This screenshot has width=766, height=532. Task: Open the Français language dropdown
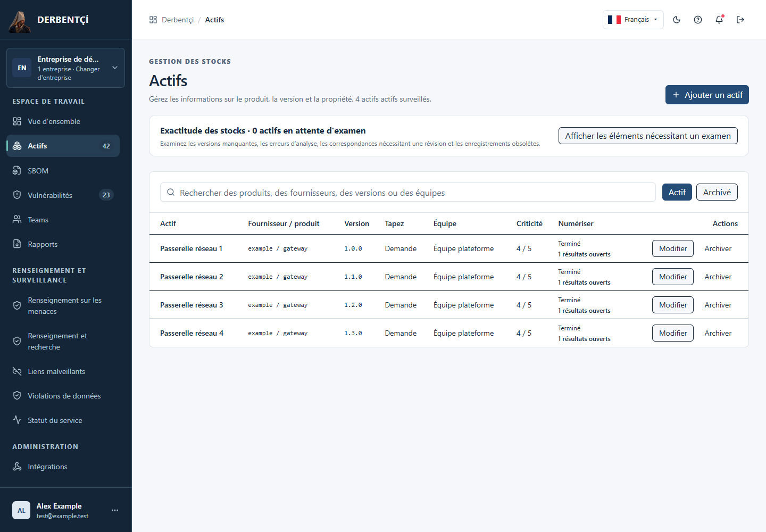coord(633,20)
